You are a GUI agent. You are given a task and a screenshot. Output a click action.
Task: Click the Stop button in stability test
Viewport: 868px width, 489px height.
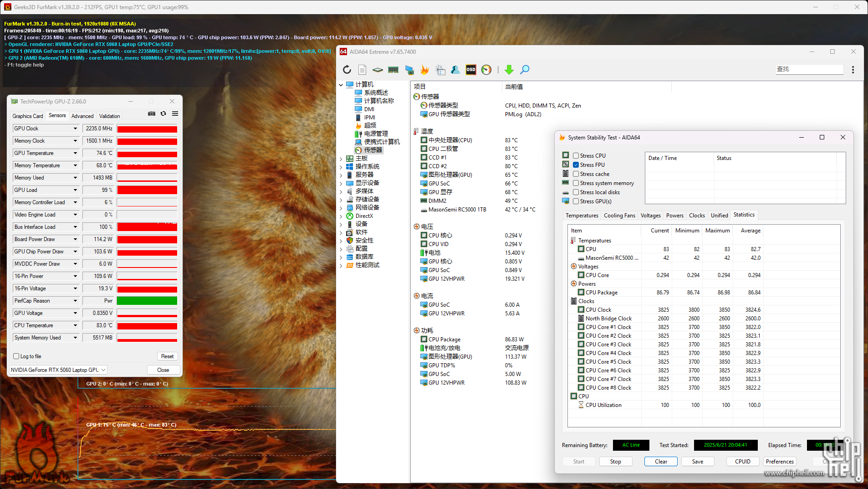[x=616, y=462]
